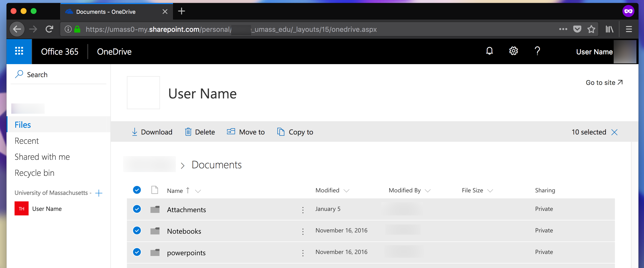Viewport: 644px width, 268px height.
Task: Bookmark this page with star icon
Action: click(x=591, y=29)
